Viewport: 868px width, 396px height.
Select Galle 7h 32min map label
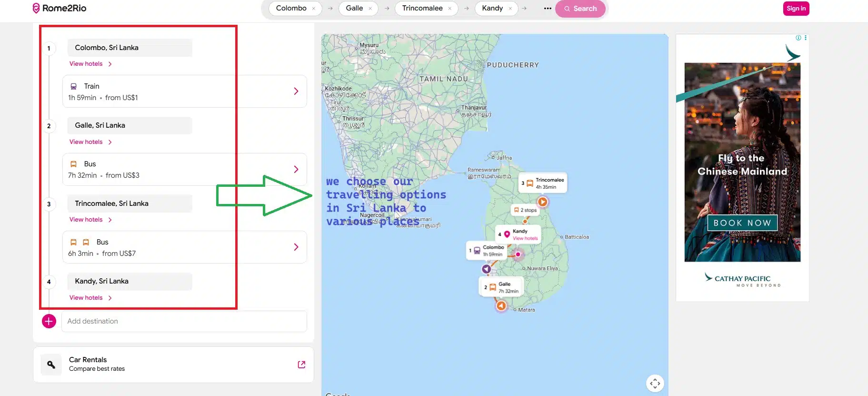coord(501,287)
